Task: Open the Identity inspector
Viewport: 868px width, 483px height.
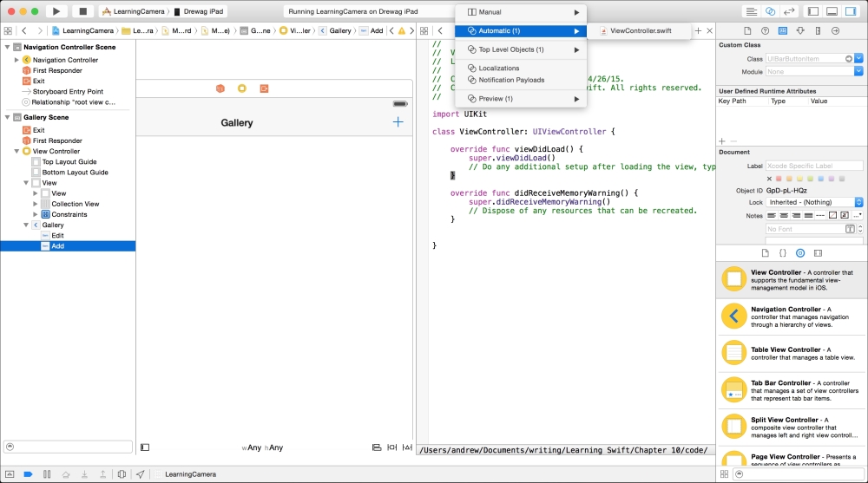Action: click(x=783, y=31)
